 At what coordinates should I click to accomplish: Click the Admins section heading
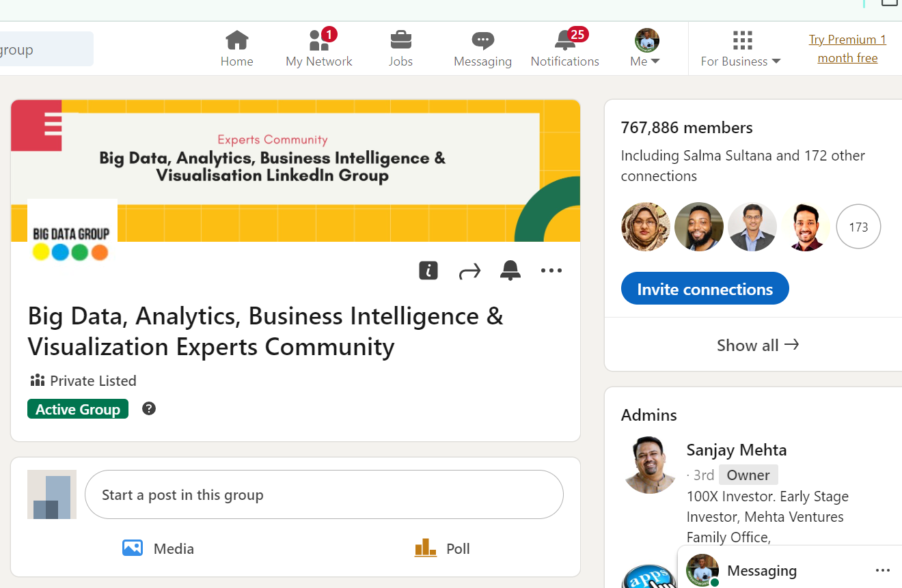tap(648, 415)
